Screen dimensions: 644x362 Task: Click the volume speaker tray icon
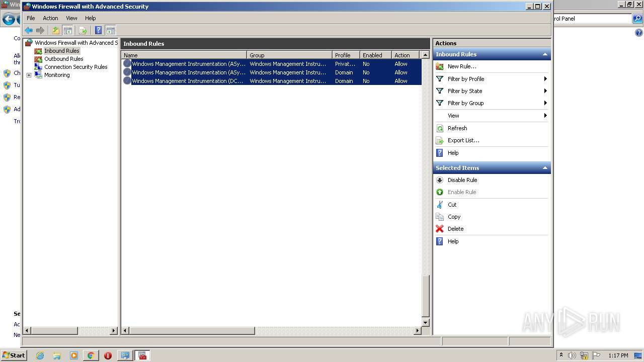click(x=572, y=355)
